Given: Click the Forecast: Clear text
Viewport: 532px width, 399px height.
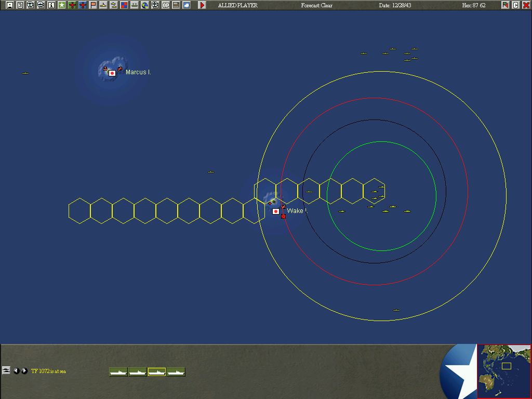Looking at the screenshot, I should point(316,5).
